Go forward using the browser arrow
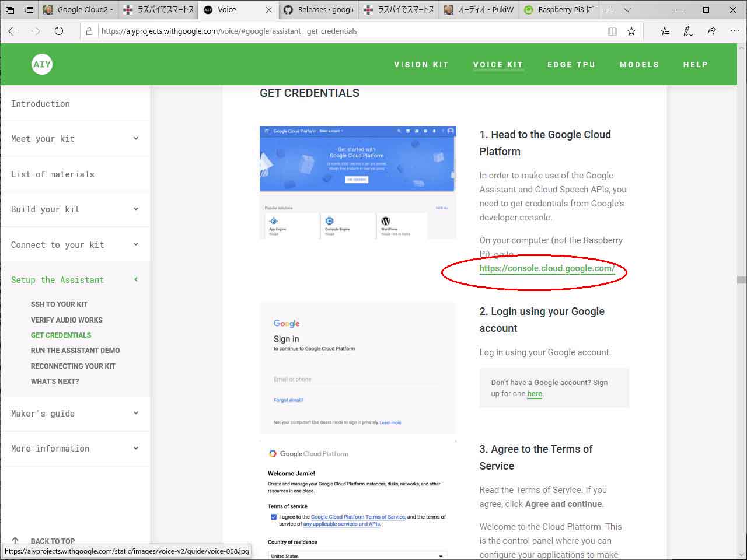This screenshot has width=747, height=560. coord(36,31)
